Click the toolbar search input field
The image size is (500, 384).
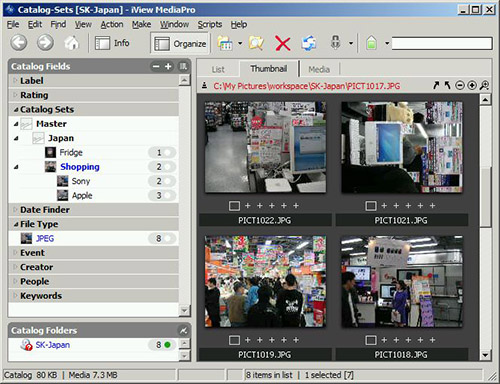(x=442, y=44)
